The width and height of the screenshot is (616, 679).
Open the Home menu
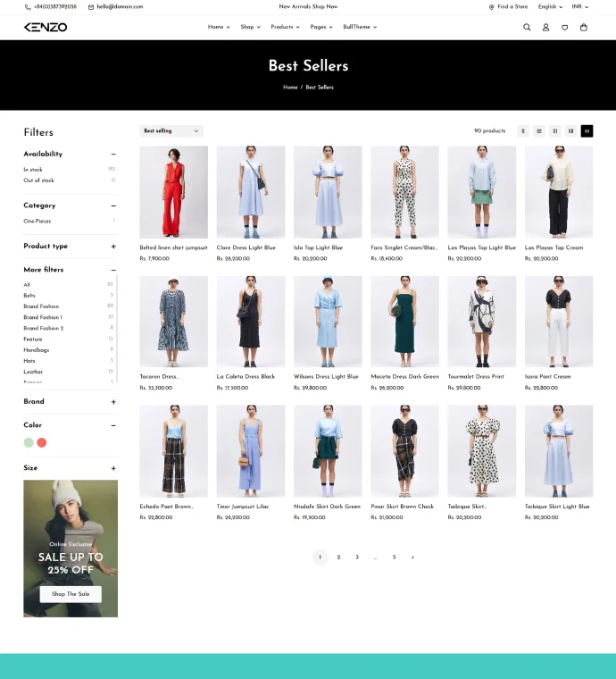pos(219,27)
